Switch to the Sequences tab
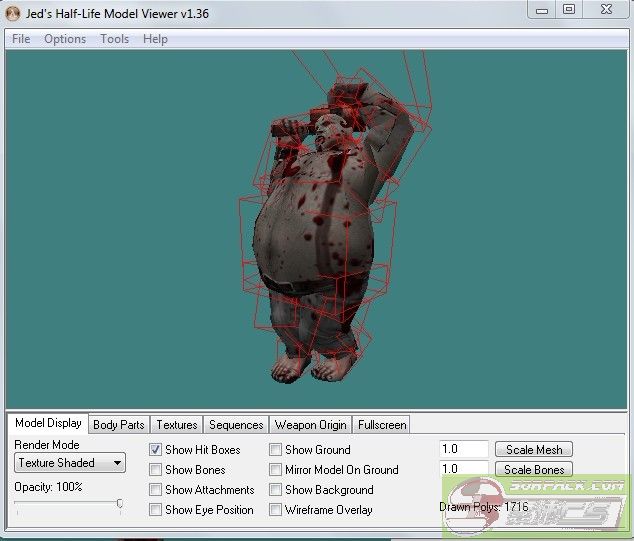This screenshot has width=634, height=541. (x=236, y=425)
